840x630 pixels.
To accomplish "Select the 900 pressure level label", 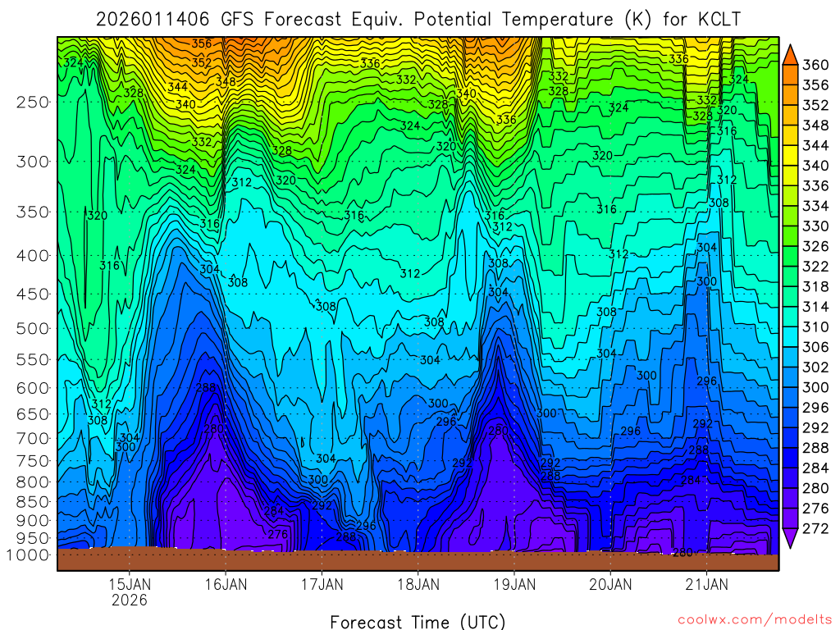I will 33,520.
